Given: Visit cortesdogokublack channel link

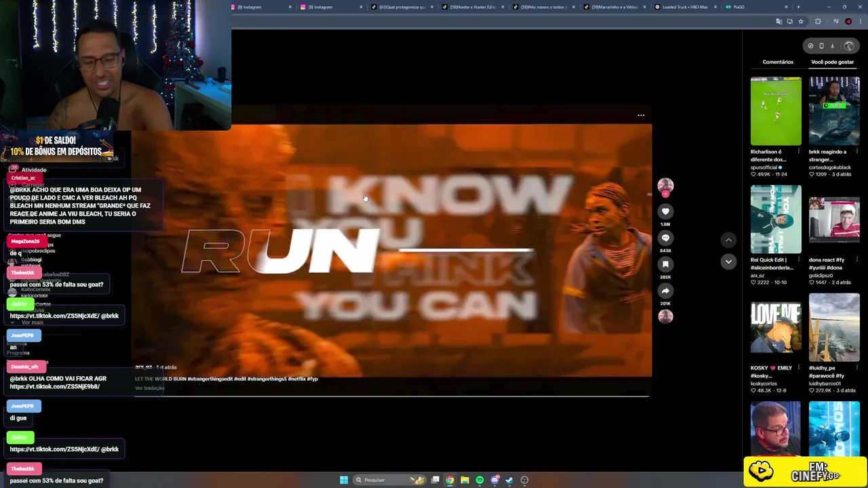Looking at the screenshot, I should 830,167.
